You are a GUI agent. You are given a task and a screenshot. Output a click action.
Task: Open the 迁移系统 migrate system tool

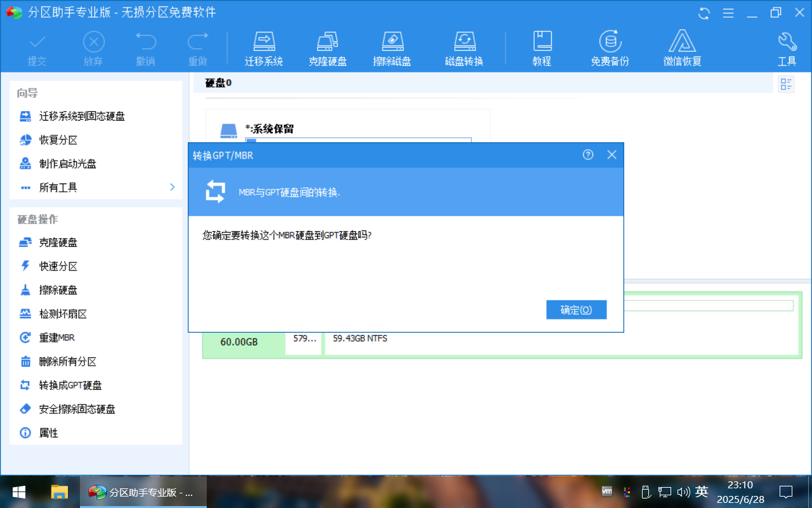click(264, 49)
